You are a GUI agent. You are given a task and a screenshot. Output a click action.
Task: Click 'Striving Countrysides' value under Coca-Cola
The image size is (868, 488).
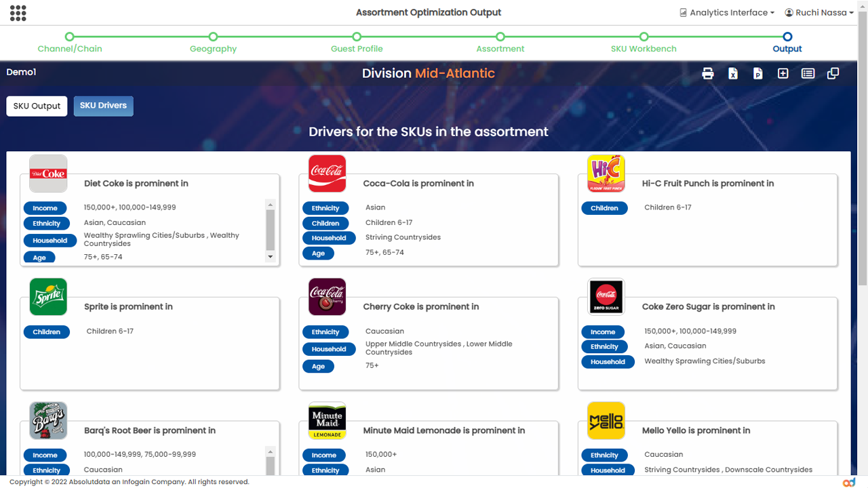pos(403,238)
